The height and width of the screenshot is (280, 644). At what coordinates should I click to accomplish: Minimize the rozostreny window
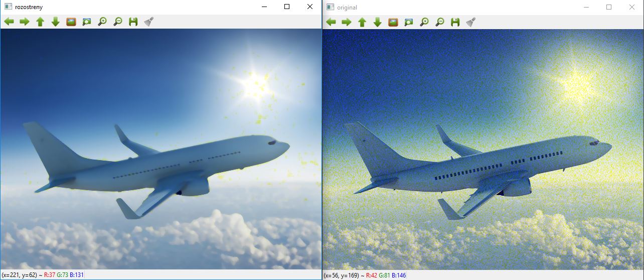(264, 7)
